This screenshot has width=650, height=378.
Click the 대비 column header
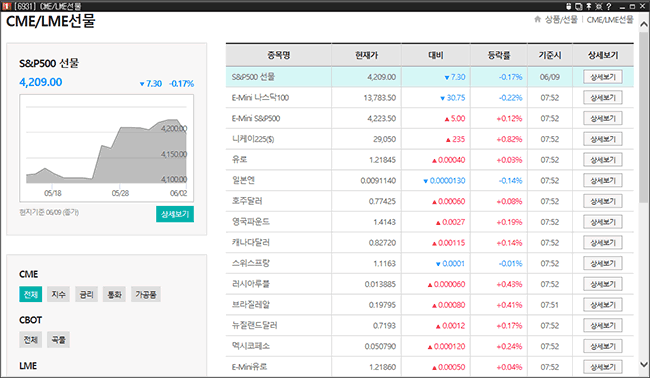coord(436,55)
